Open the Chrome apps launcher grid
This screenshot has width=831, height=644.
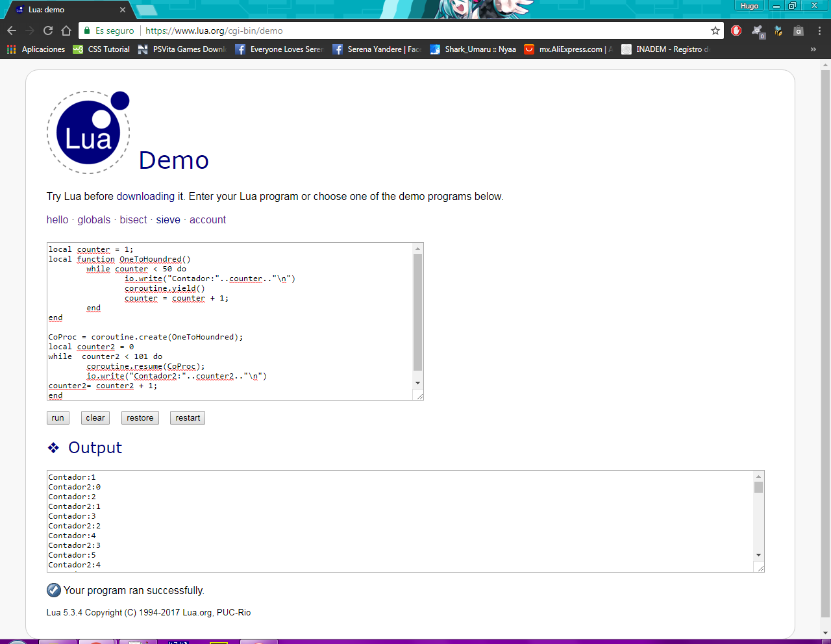pos(11,49)
